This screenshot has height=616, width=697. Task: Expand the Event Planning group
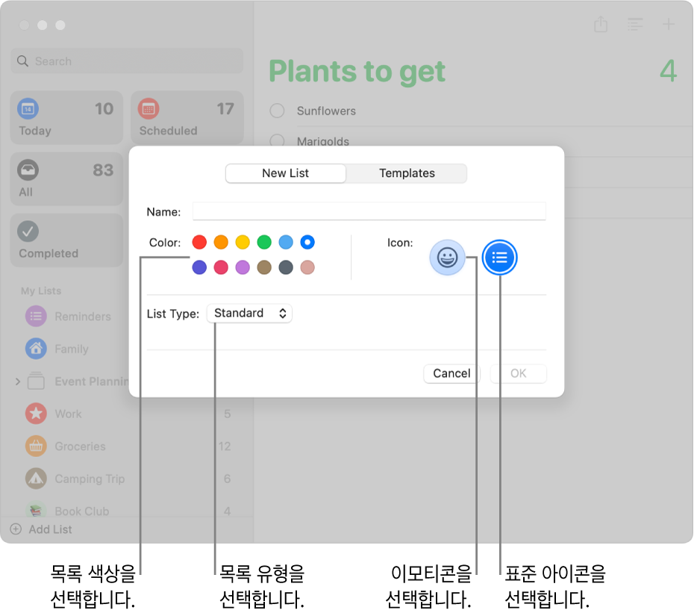17,381
